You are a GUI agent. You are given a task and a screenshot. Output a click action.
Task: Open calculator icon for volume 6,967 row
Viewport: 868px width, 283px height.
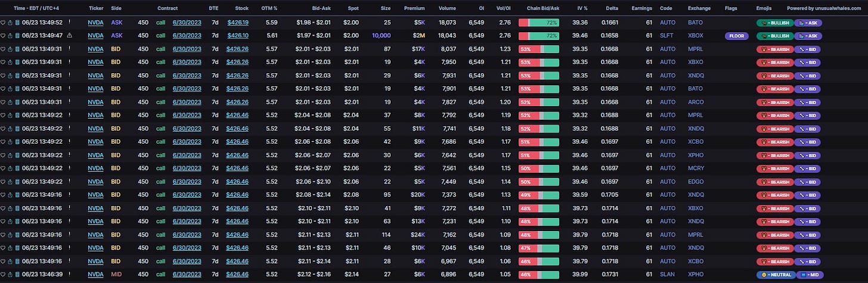(x=17, y=261)
